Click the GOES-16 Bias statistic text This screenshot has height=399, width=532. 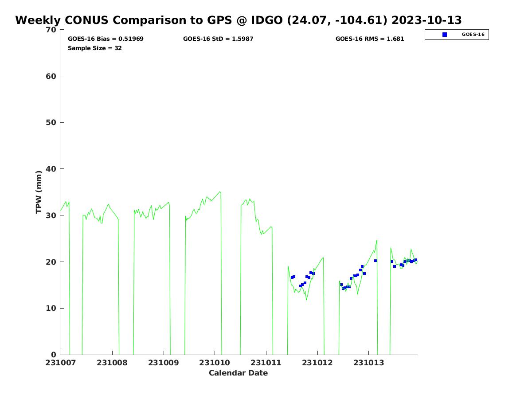pyautogui.click(x=106, y=39)
